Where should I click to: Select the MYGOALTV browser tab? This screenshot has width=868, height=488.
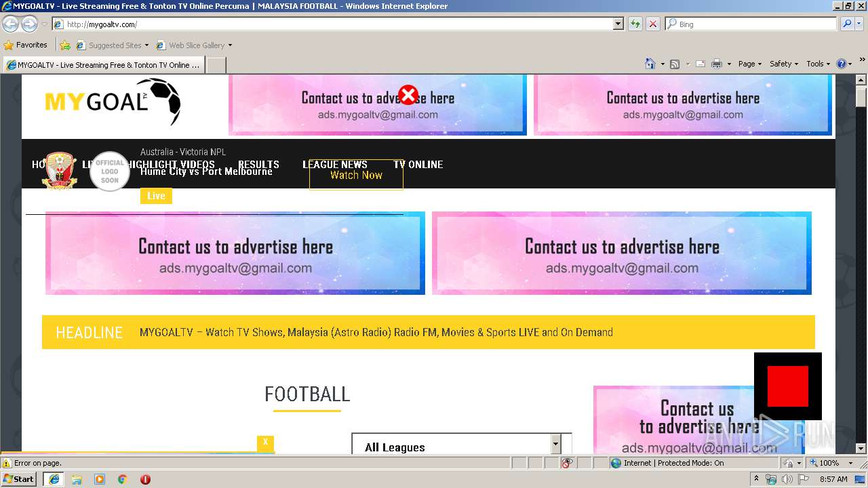[x=103, y=65]
